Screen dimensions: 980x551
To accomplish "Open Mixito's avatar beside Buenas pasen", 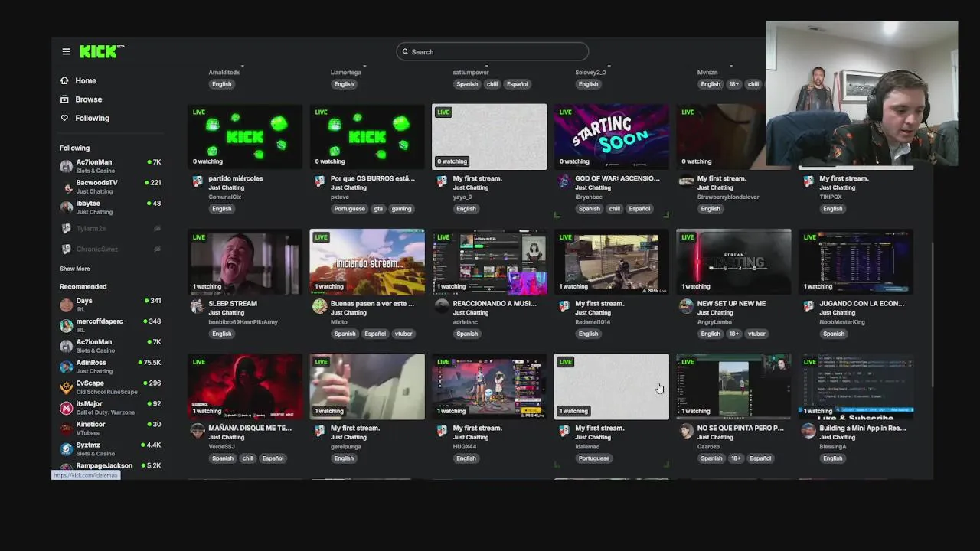I will tap(320, 306).
